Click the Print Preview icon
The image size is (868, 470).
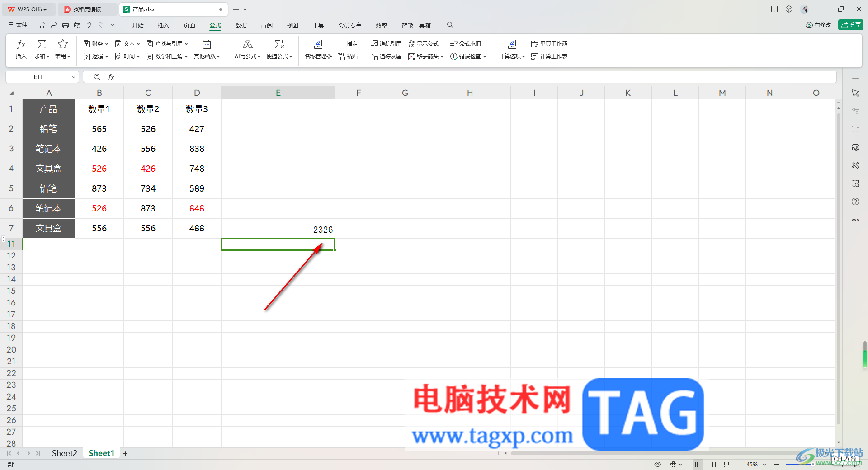[77, 25]
